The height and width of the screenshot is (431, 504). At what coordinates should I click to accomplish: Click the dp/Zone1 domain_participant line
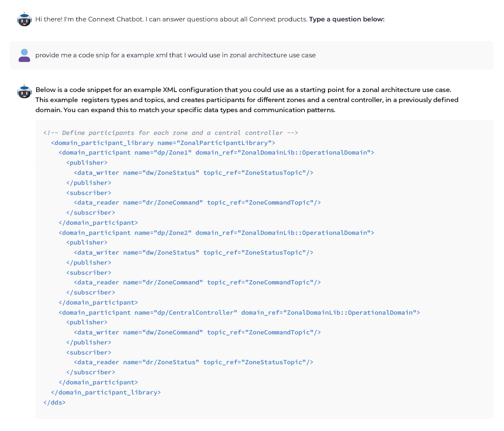pyautogui.click(x=216, y=152)
